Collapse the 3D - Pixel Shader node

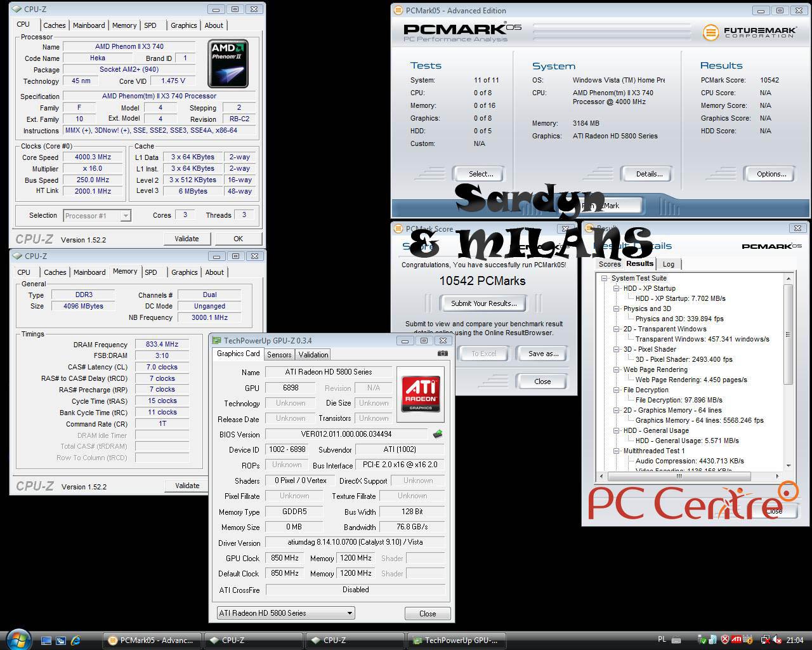pyautogui.click(x=616, y=349)
